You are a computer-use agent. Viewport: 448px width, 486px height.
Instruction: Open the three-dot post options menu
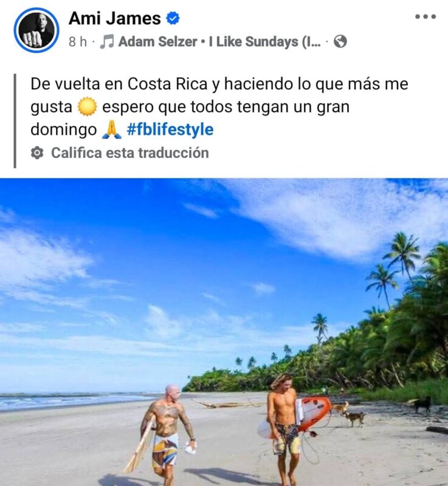426,16
